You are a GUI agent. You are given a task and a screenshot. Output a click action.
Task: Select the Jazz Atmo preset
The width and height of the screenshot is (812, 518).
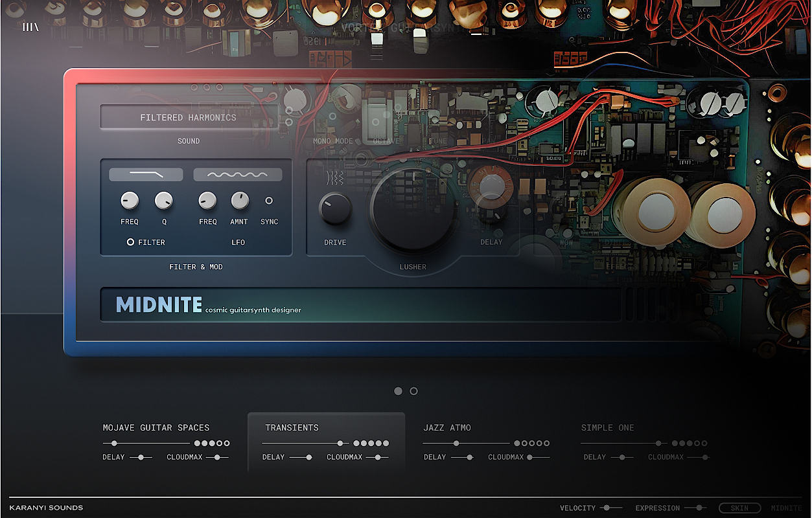[447, 427]
